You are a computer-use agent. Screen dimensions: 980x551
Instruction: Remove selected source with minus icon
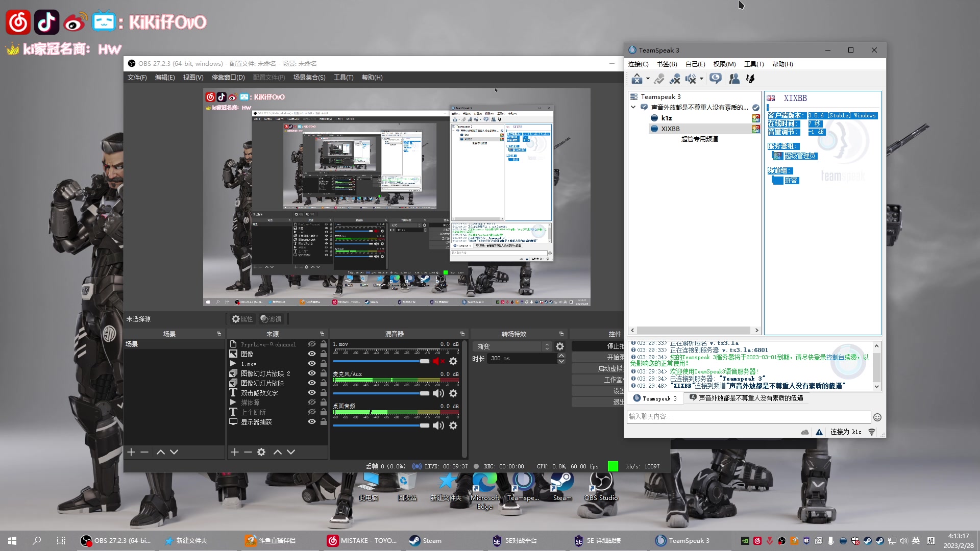pos(248,452)
